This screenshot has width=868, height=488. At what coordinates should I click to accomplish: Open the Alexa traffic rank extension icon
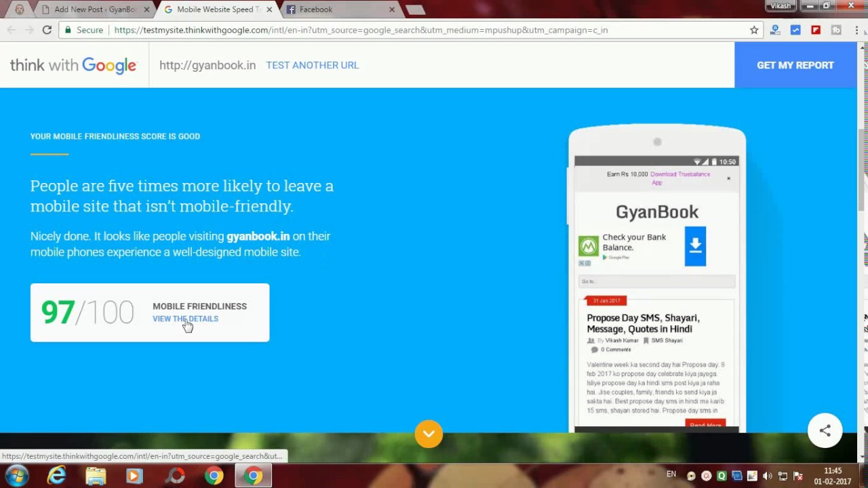pos(775,30)
